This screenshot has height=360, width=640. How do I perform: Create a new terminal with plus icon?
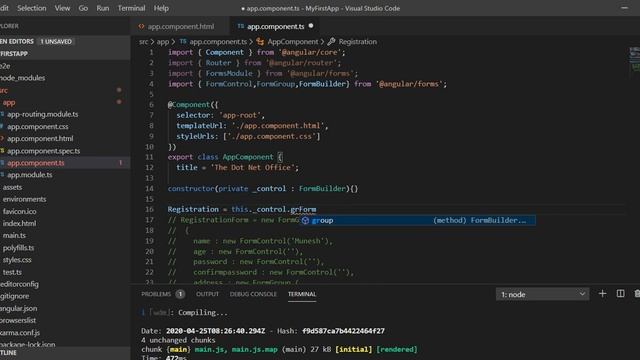[x=602, y=293]
